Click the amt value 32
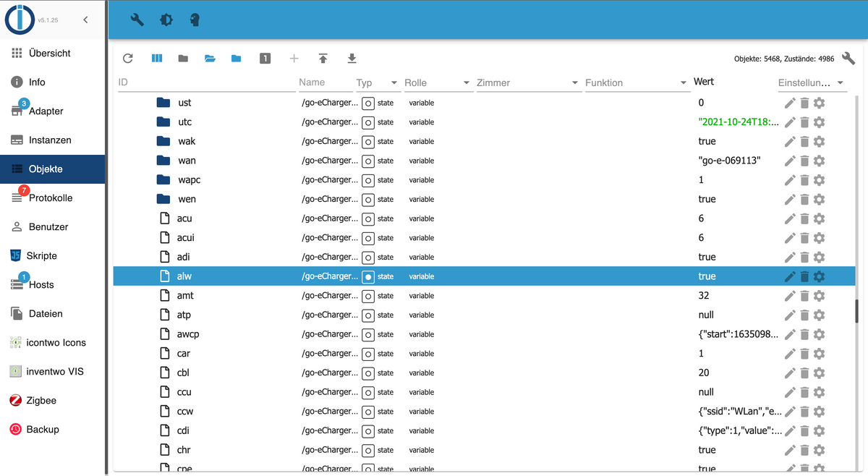868x476 pixels. [704, 296]
